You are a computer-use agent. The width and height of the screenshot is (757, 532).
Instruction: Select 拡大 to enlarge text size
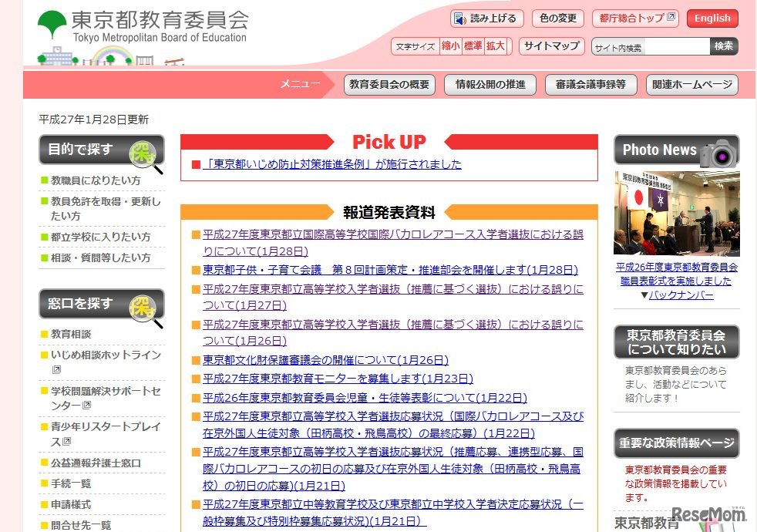pyautogui.click(x=495, y=45)
